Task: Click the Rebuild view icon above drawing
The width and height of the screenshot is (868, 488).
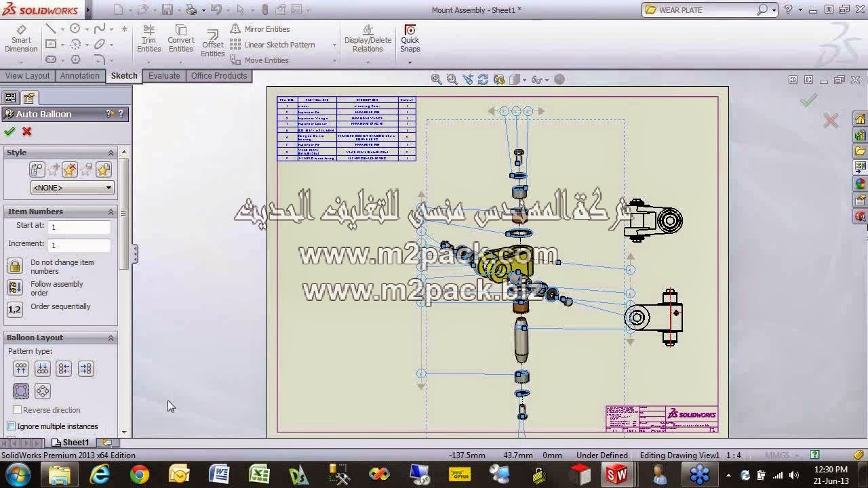Action: 483,79
